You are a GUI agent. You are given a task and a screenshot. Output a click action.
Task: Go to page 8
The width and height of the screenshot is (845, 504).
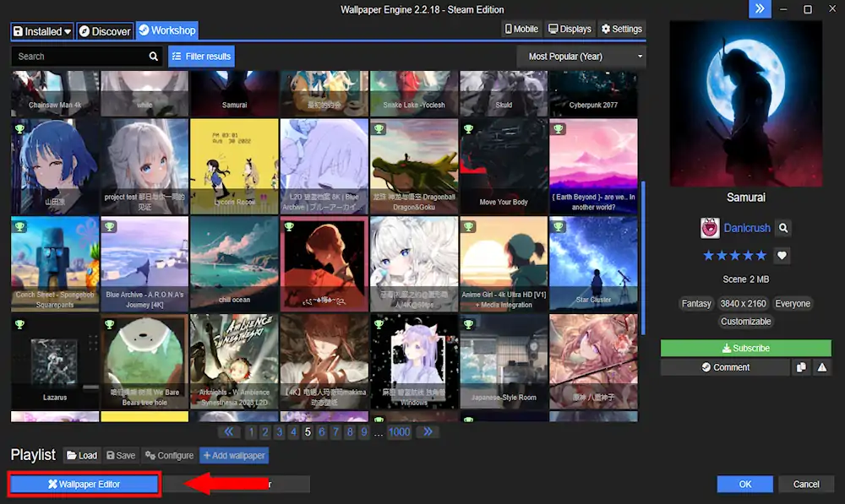[x=350, y=432]
